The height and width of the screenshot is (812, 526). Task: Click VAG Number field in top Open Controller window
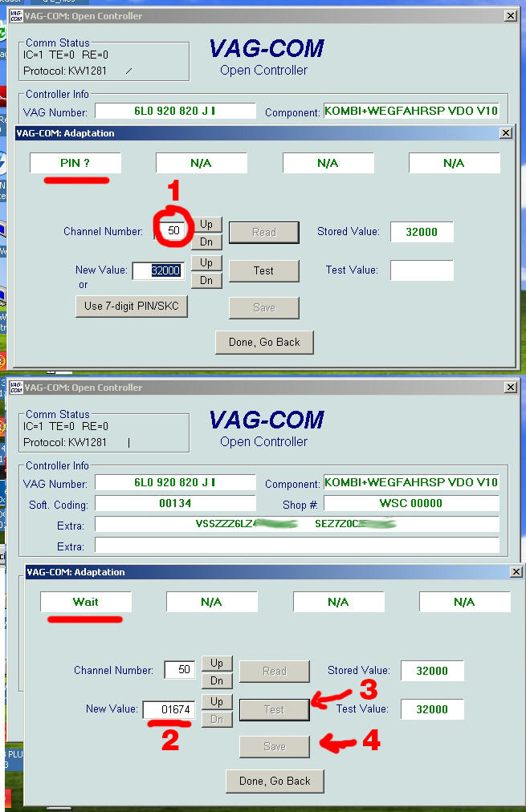click(x=175, y=111)
